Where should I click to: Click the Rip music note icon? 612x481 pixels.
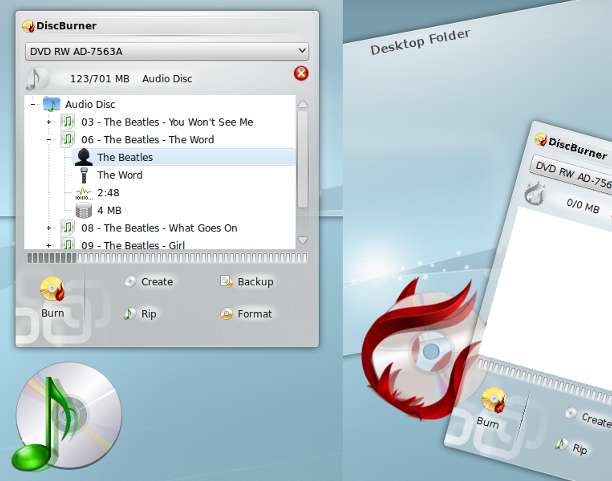pyautogui.click(x=130, y=314)
